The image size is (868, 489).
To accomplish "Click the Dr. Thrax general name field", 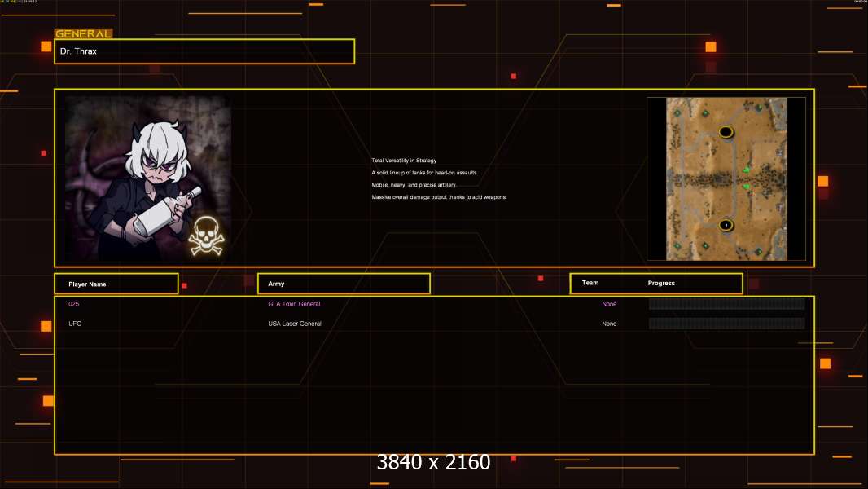I will coord(204,51).
